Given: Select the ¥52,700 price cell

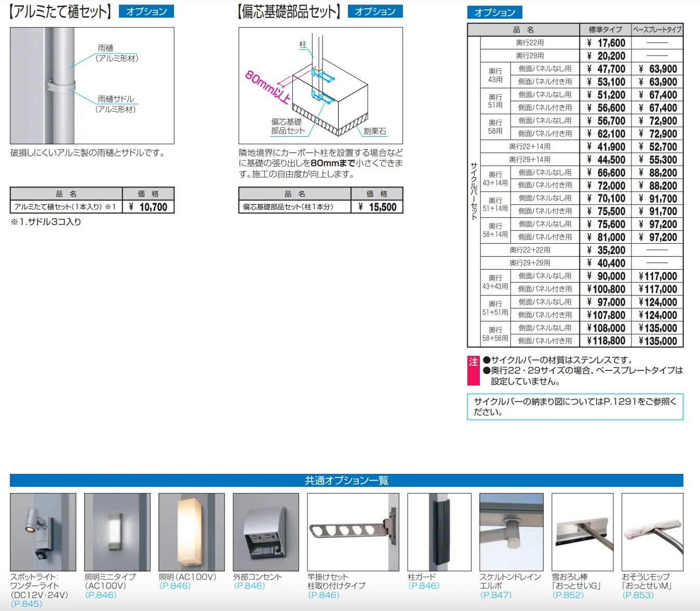Looking at the screenshot, I should (657, 147).
